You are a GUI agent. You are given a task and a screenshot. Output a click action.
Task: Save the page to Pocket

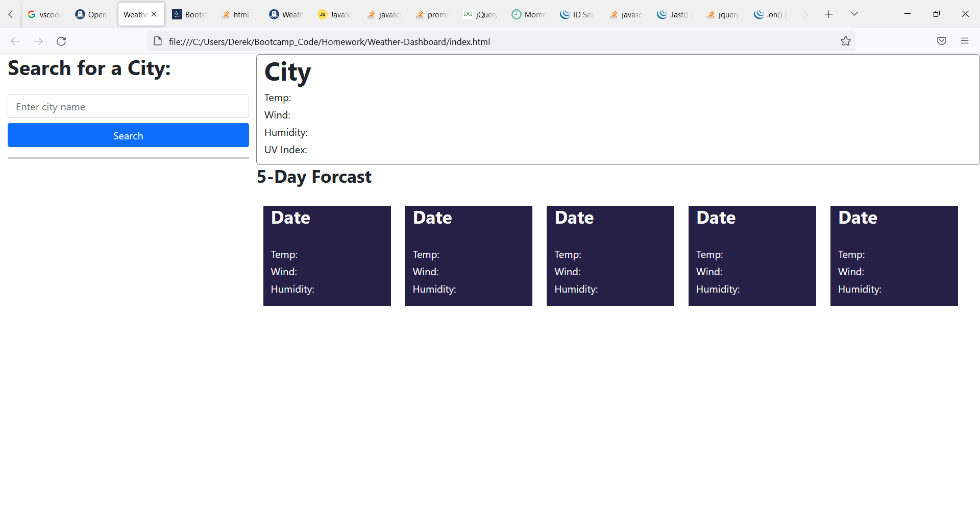click(x=942, y=41)
